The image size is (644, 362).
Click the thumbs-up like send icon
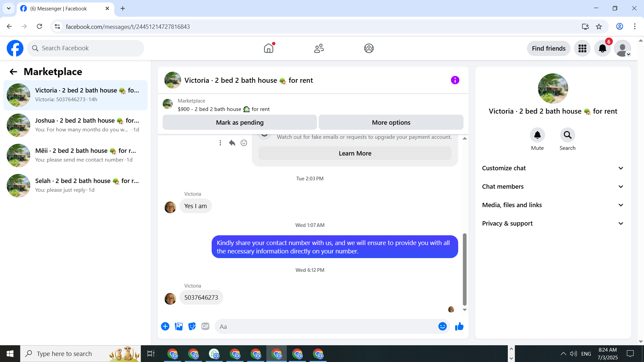click(x=459, y=326)
